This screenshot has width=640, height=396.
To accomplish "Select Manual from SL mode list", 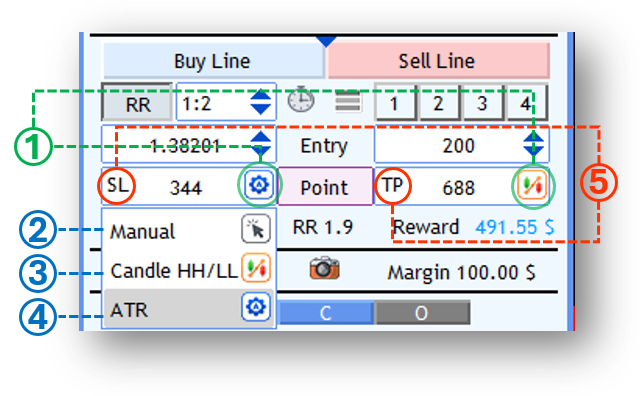I will [189, 229].
